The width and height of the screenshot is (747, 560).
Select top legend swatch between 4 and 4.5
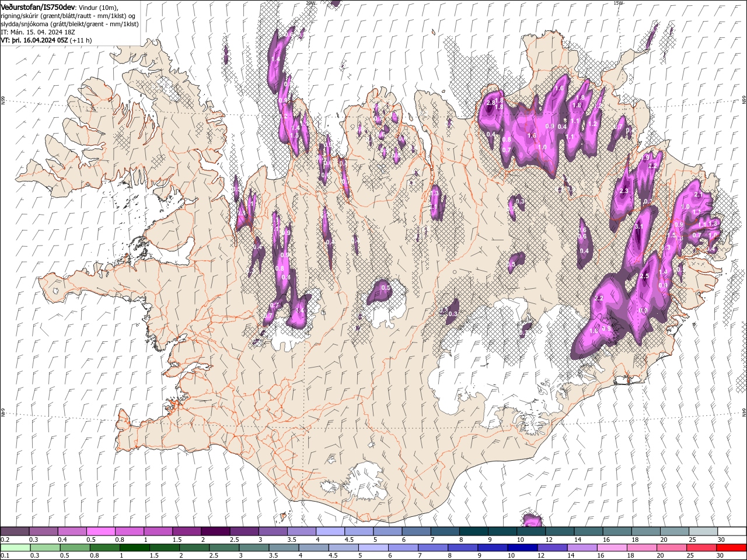[x=330, y=531]
